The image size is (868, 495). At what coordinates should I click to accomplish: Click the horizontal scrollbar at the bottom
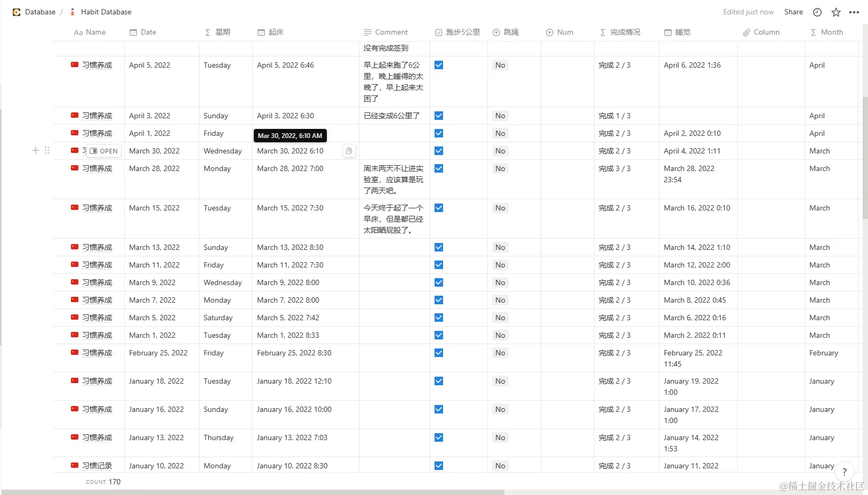pos(253,492)
